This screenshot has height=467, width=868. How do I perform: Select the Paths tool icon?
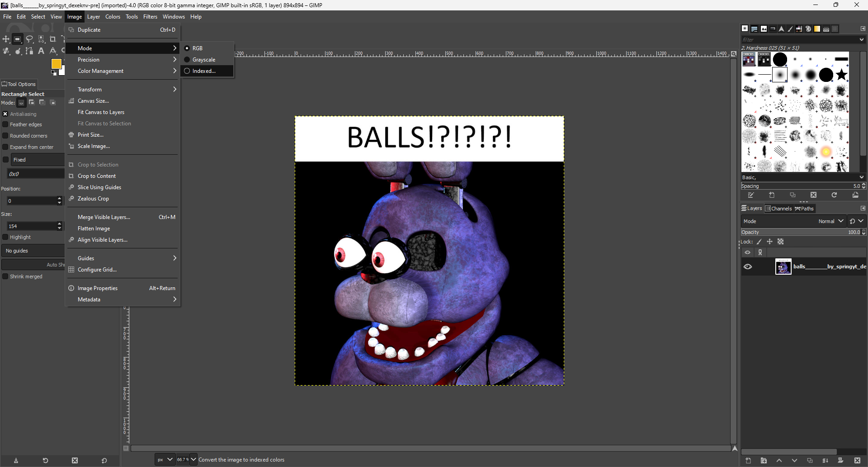pyautogui.click(x=29, y=51)
